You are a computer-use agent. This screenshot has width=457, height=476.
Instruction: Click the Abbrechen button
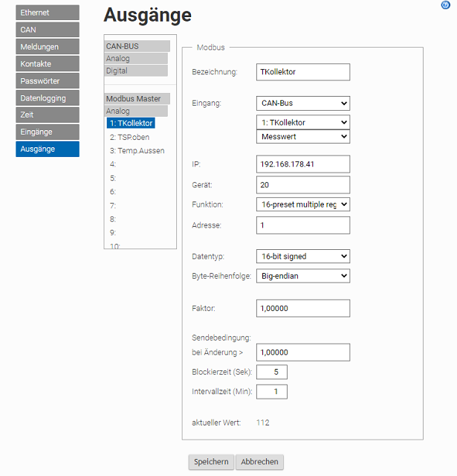point(259,462)
